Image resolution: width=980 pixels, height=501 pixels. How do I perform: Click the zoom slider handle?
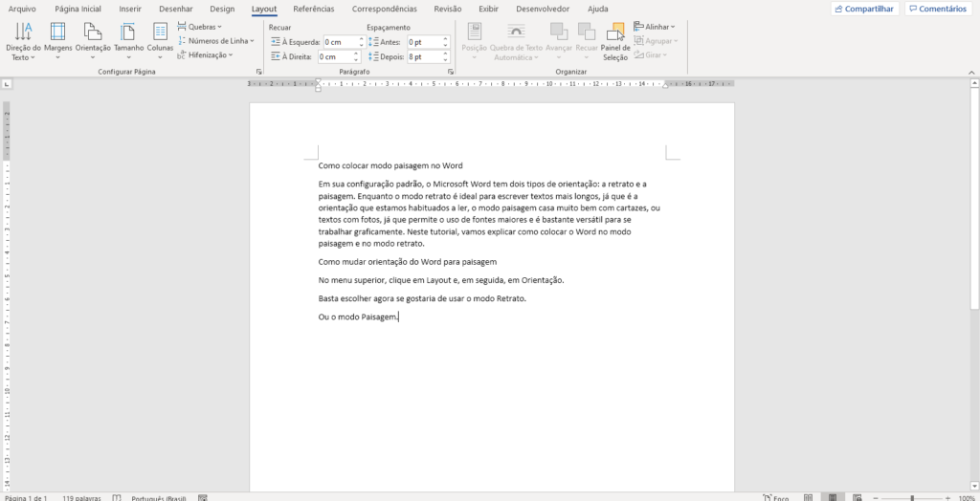click(x=912, y=498)
